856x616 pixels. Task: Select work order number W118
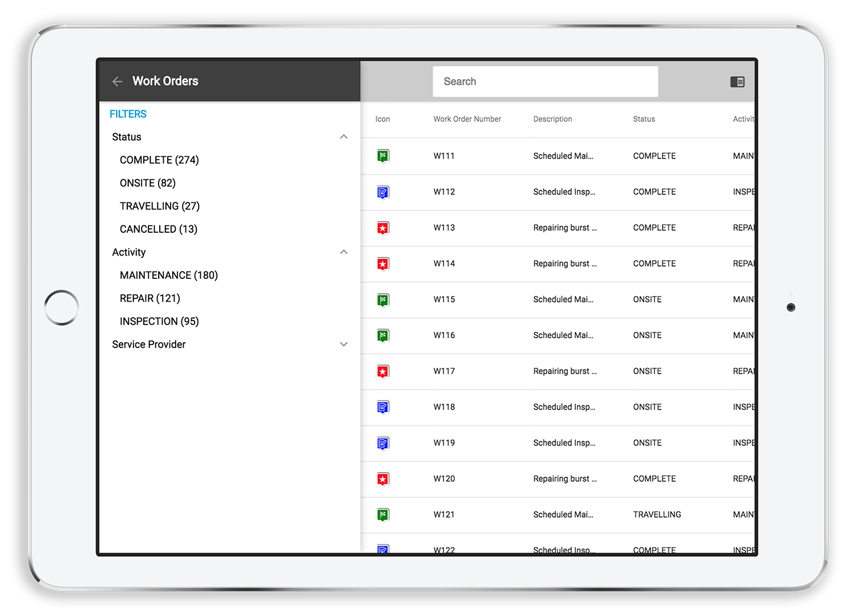pos(444,407)
